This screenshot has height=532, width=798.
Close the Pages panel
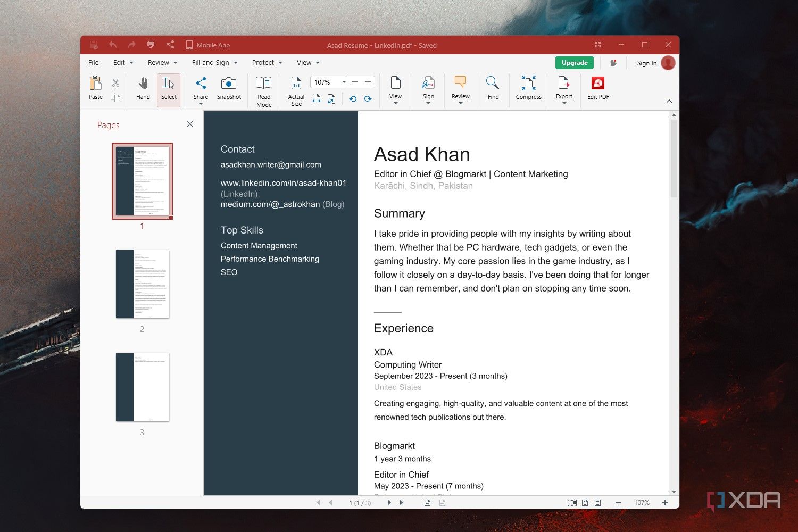(190, 124)
